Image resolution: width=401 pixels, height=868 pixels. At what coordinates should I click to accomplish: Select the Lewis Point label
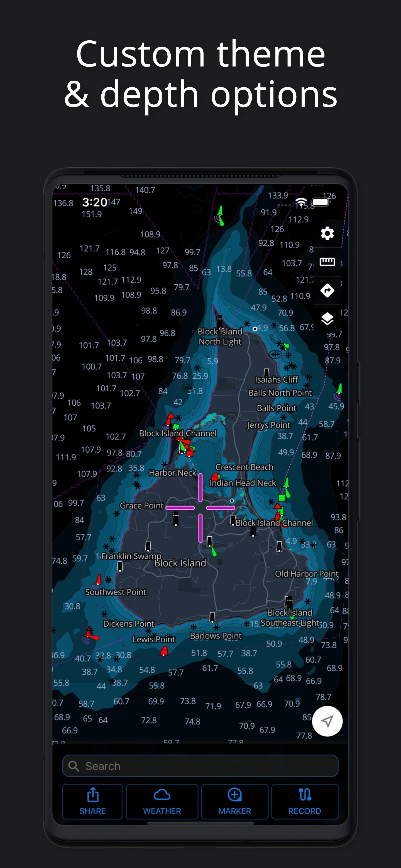(153, 639)
